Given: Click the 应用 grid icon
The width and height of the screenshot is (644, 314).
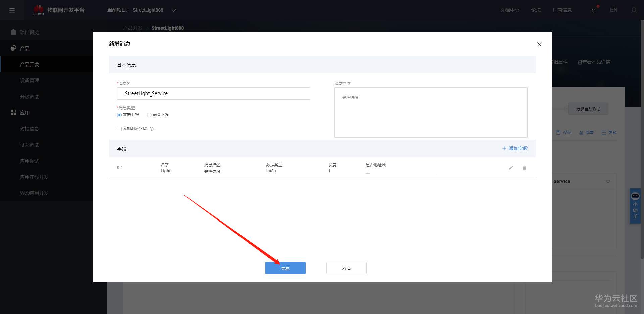Looking at the screenshot, I should click(13, 113).
